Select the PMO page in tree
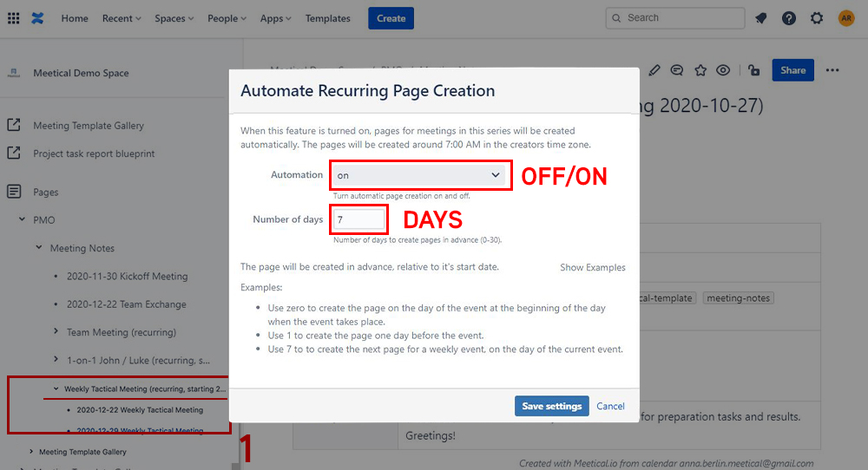The image size is (868, 470). [43, 220]
